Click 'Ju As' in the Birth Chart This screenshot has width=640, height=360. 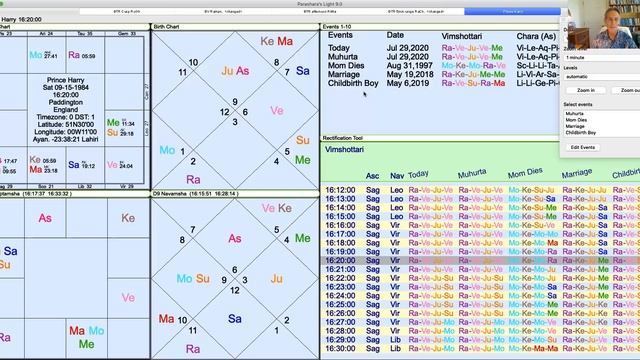[x=235, y=71]
